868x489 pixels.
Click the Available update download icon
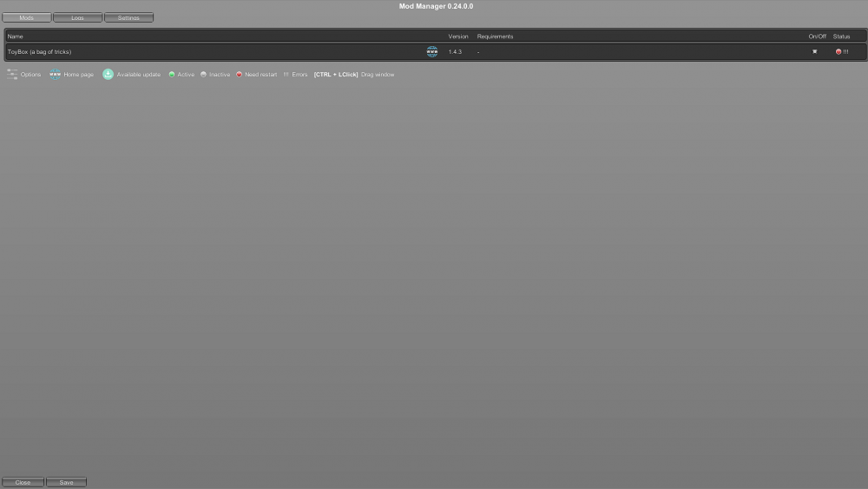coord(108,75)
